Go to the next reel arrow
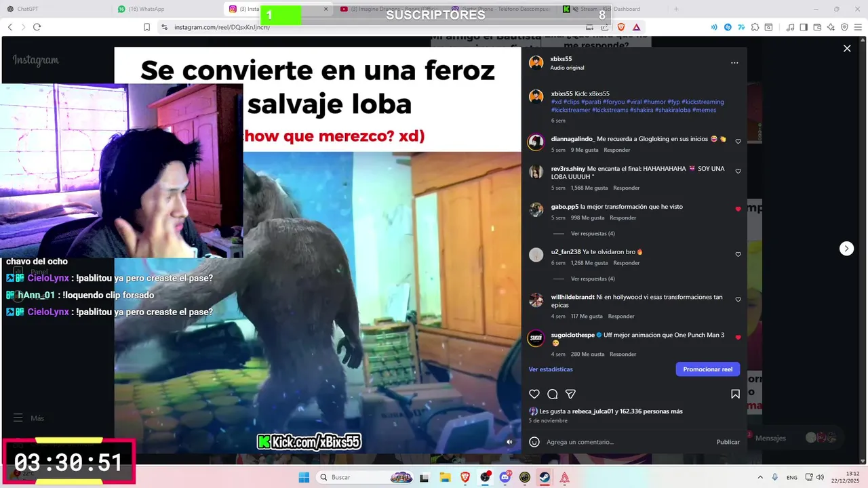This screenshot has width=868, height=488. coord(846,249)
